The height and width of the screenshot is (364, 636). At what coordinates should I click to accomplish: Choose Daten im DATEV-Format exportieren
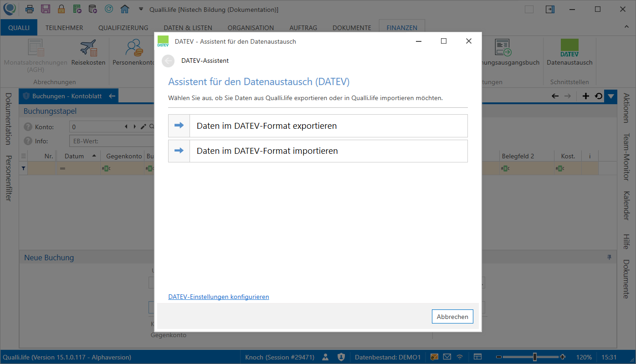[318, 126]
